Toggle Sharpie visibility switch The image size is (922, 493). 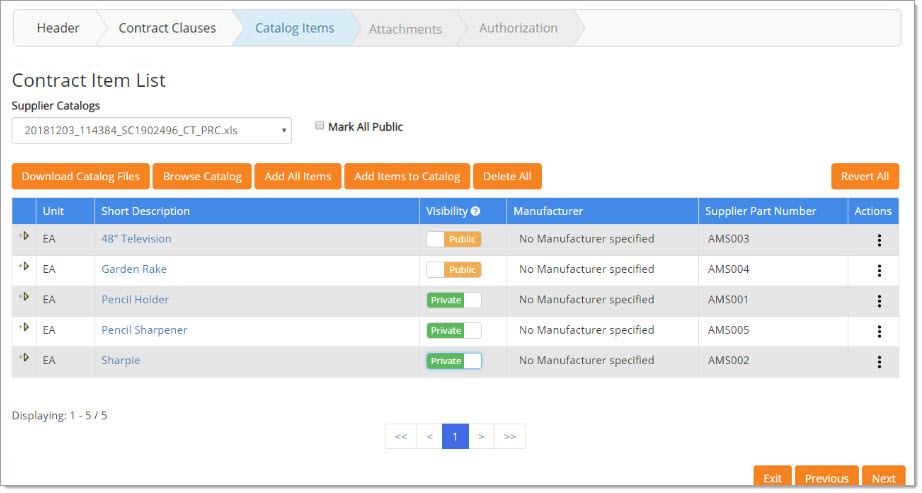point(453,361)
